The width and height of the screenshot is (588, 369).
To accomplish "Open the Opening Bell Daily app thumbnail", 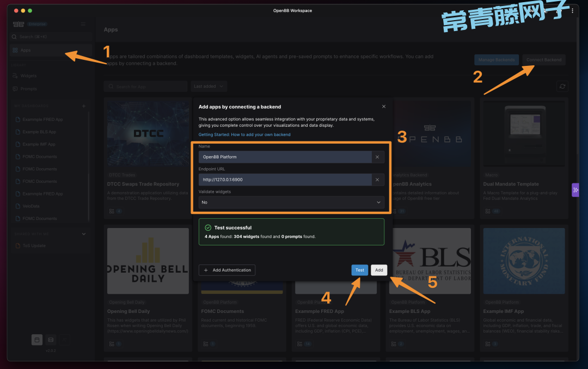I will [148, 261].
